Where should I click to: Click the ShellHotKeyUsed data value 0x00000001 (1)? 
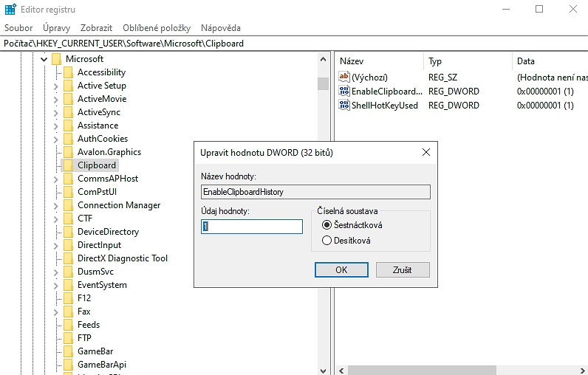[x=545, y=106]
